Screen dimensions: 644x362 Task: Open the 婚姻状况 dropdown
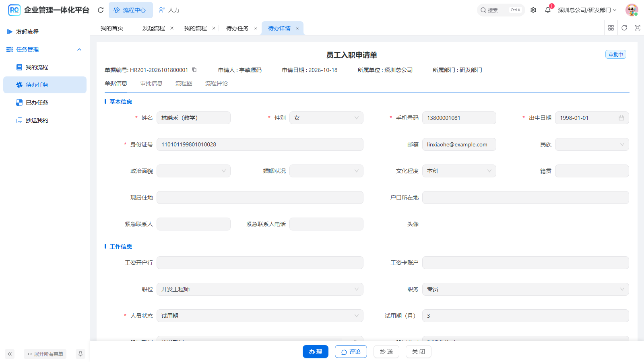[326, 171]
